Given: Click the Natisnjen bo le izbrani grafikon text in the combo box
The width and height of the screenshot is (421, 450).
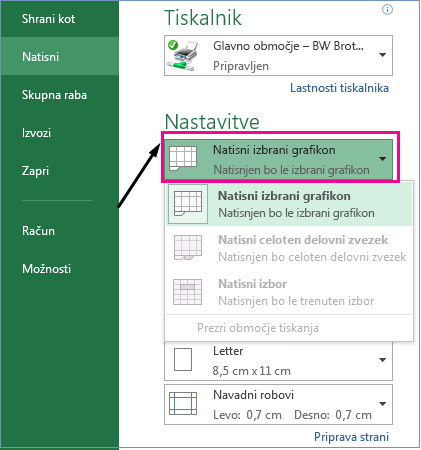Looking at the screenshot, I should pyautogui.click(x=291, y=170).
